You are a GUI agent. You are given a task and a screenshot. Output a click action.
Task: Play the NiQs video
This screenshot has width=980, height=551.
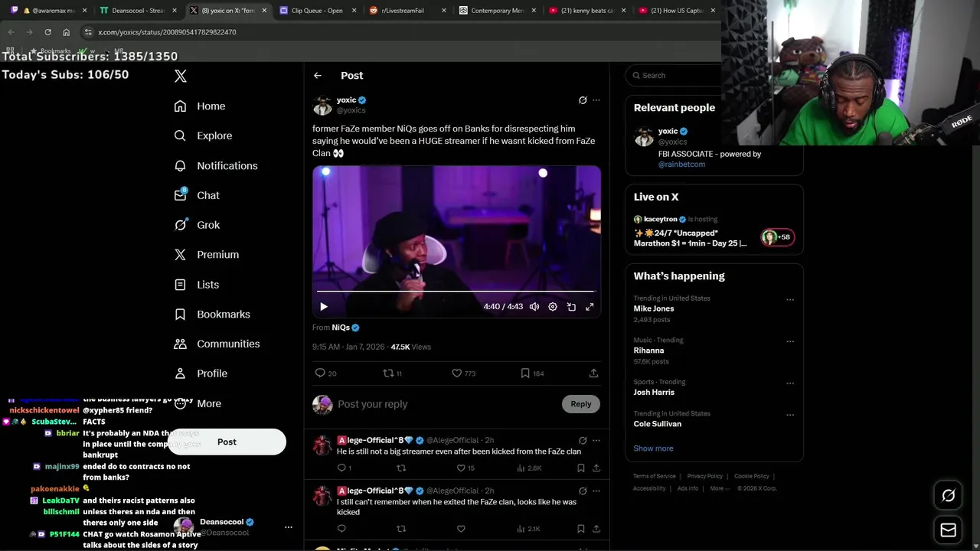click(324, 307)
